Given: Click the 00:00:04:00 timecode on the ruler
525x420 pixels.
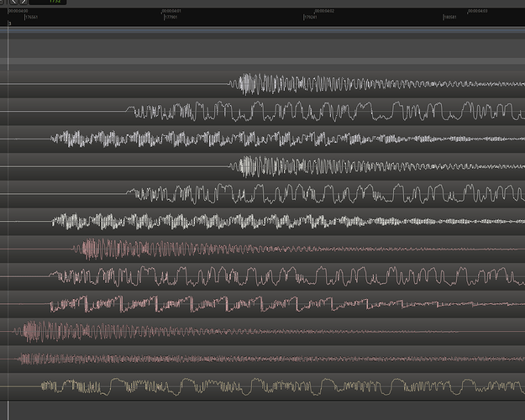Looking at the screenshot, I should click(18, 11).
